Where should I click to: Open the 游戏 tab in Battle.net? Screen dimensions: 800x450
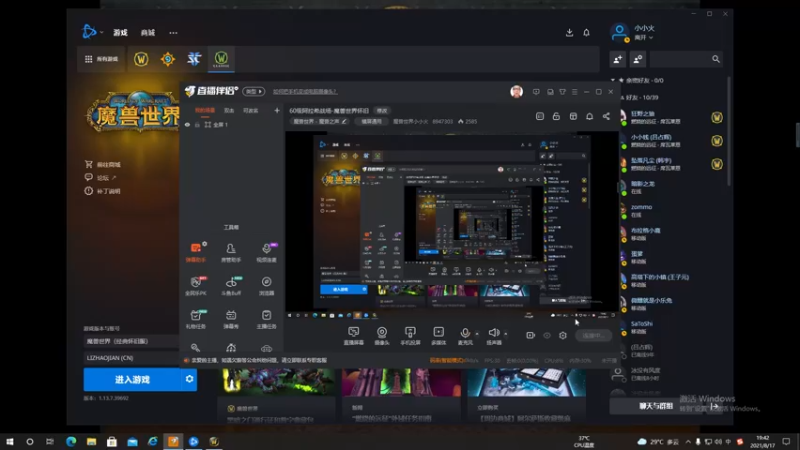tap(120, 33)
